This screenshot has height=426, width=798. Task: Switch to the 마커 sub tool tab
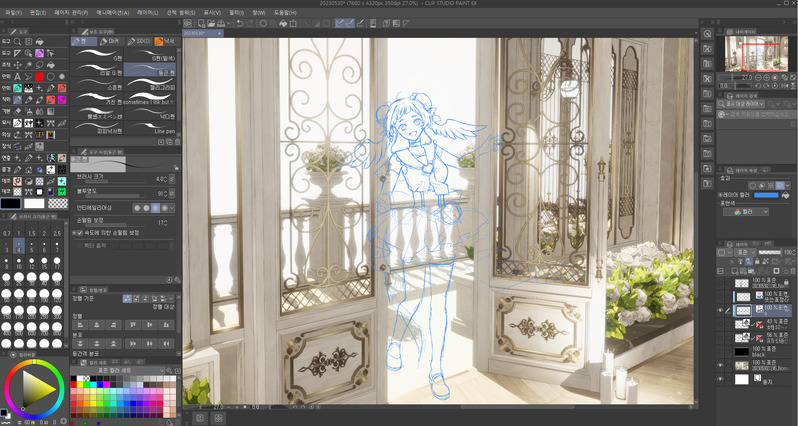pos(110,41)
